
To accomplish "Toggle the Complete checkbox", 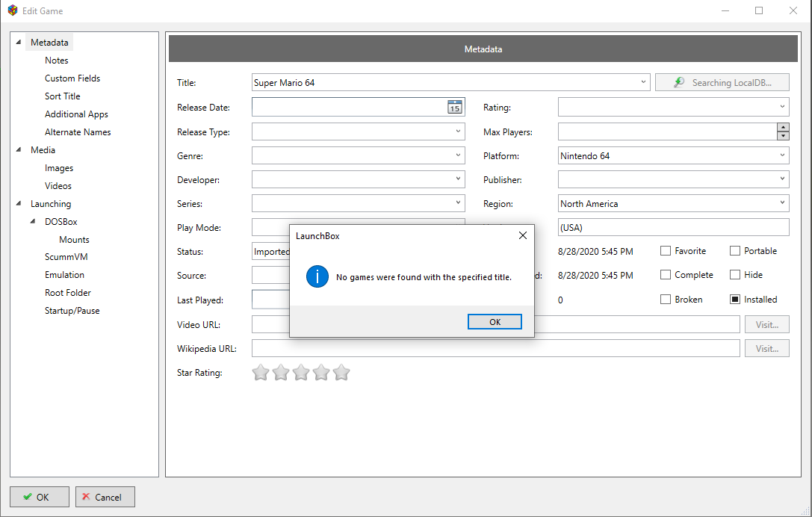I will tap(666, 274).
